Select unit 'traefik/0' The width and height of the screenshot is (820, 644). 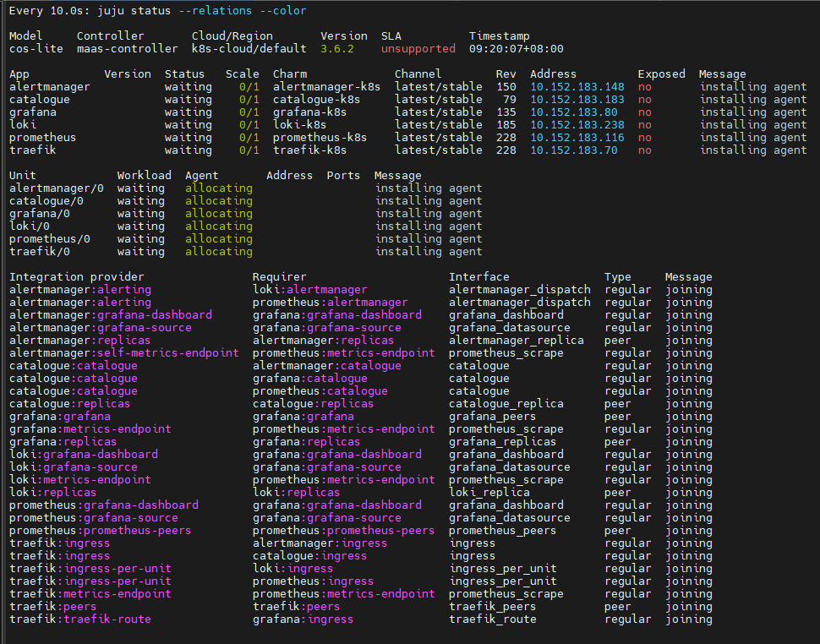pos(40,252)
